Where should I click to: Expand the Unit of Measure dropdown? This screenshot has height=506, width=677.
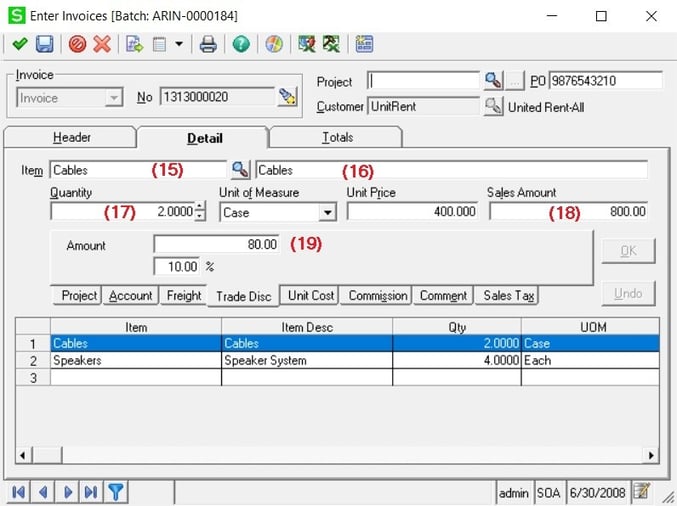[327, 212]
